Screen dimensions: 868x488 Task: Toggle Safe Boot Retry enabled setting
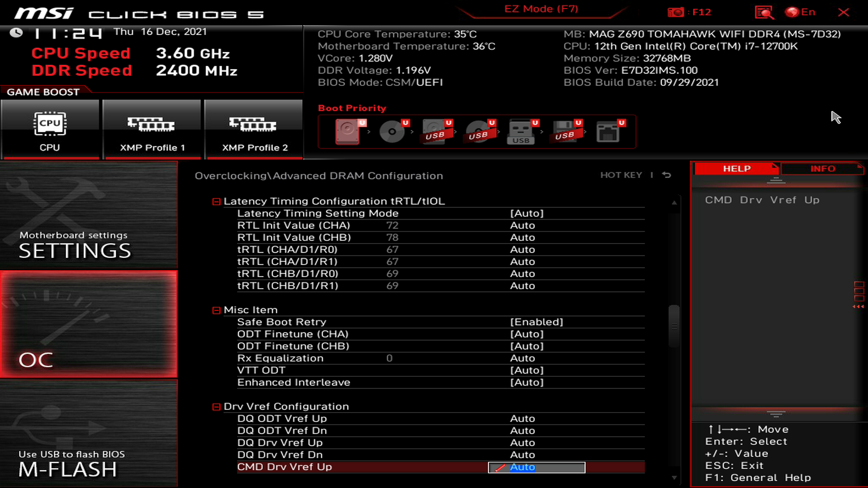[x=536, y=322]
